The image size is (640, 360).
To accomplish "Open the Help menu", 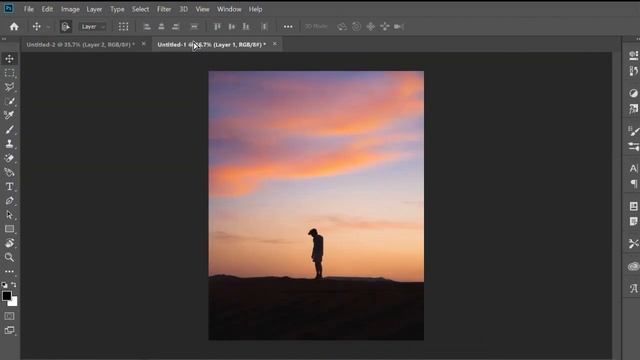I will coord(256,9).
